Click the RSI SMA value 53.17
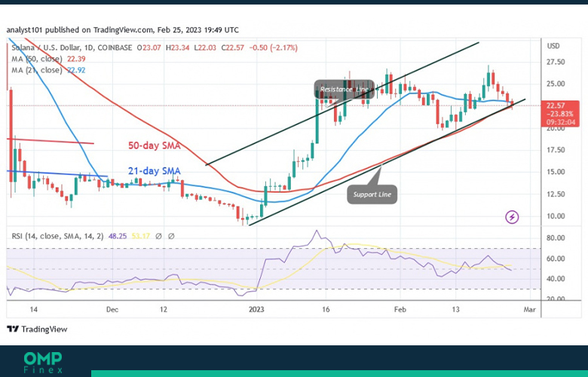The width and height of the screenshot is (588, 377). pos(141,236)
